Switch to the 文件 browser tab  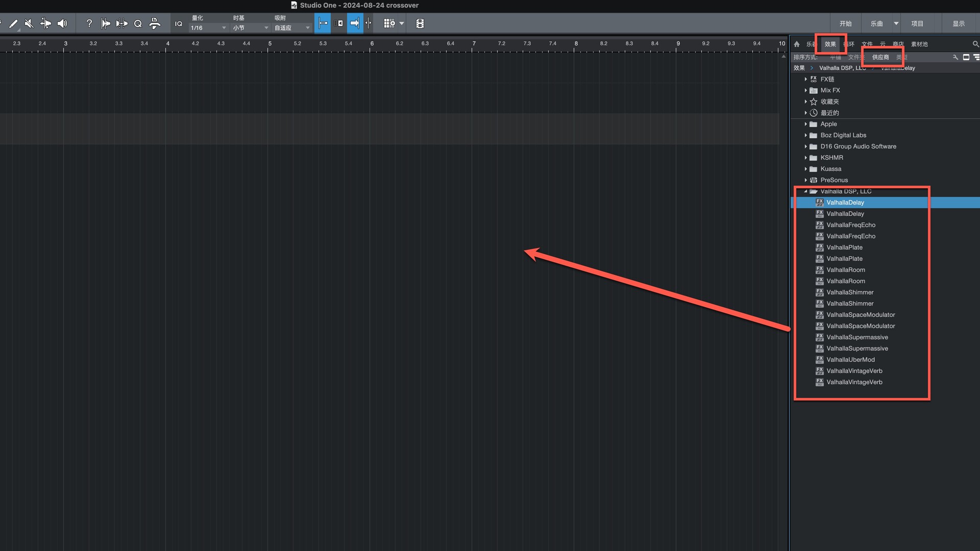pyautogui.click(x=867, y=44)
